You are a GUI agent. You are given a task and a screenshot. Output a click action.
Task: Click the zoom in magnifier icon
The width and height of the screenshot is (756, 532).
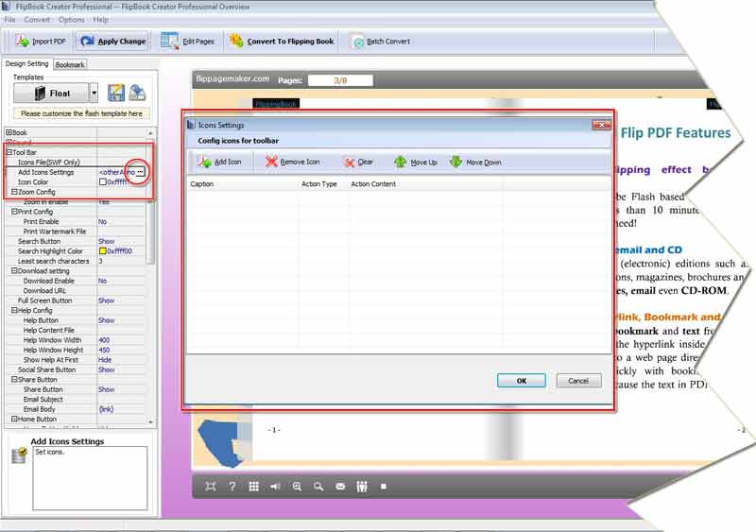(297, 487)
